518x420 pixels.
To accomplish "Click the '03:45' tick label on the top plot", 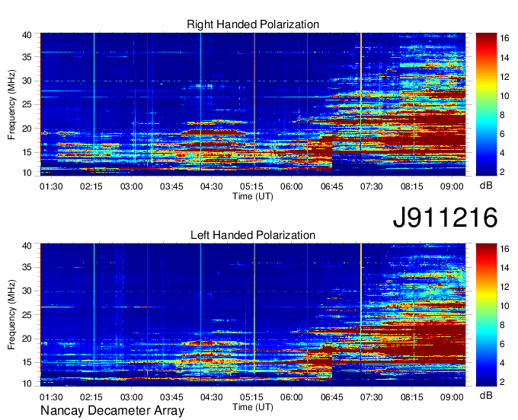I will 171,186.
